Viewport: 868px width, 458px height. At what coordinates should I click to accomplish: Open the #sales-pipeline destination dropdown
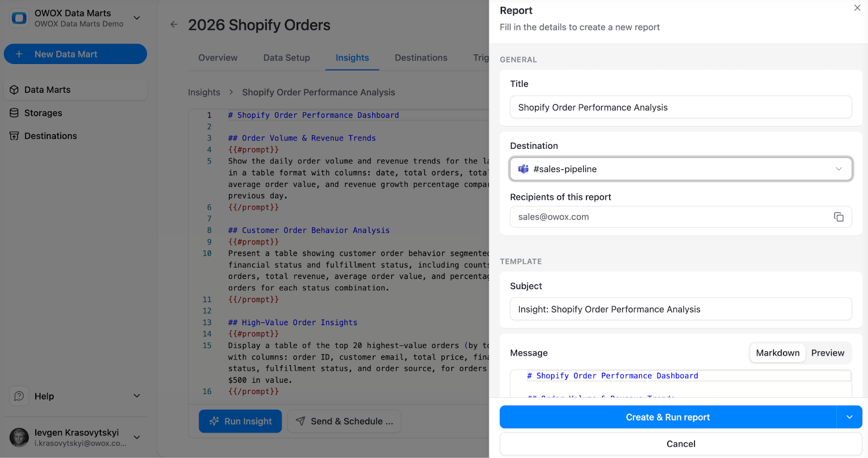[x=838, y=169]
